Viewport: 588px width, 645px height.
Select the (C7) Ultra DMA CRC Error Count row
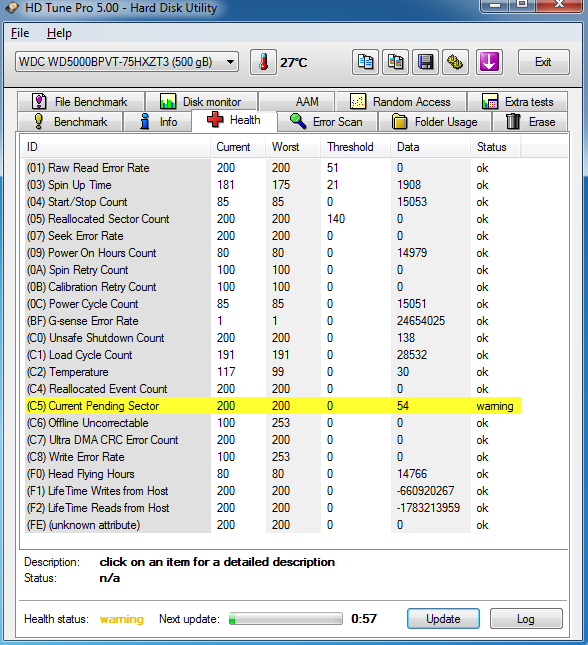pos(273,440)
